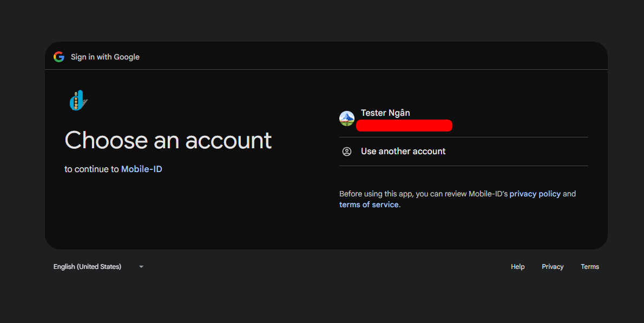
Task: Open the Help footer link
Action: coord(517,267)
